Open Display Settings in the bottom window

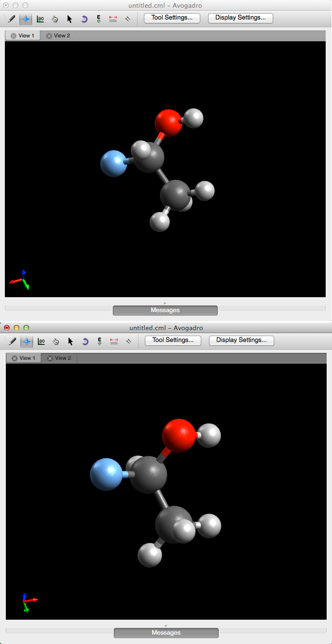pos(241,340)
